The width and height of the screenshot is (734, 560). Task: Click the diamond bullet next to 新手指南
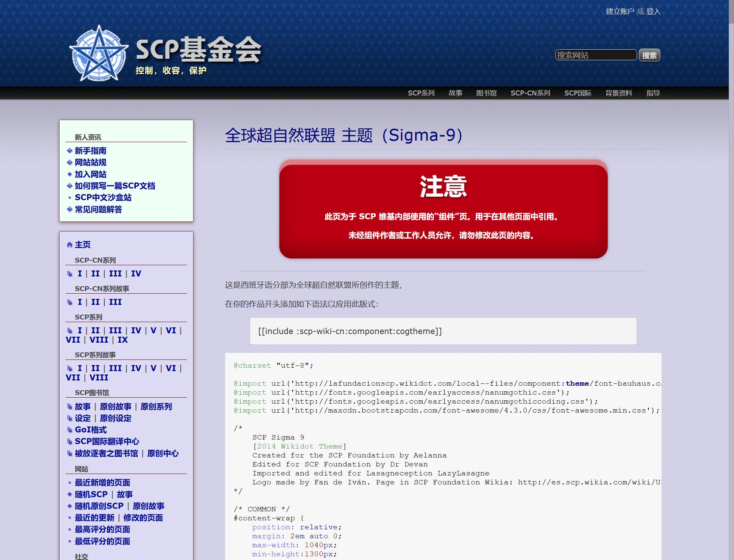click(70, 151)
